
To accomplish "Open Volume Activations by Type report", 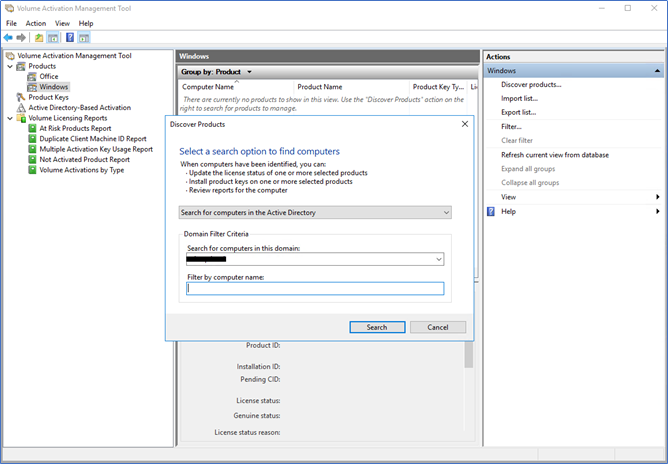I will pyautogui.click(x=81, y=170).
